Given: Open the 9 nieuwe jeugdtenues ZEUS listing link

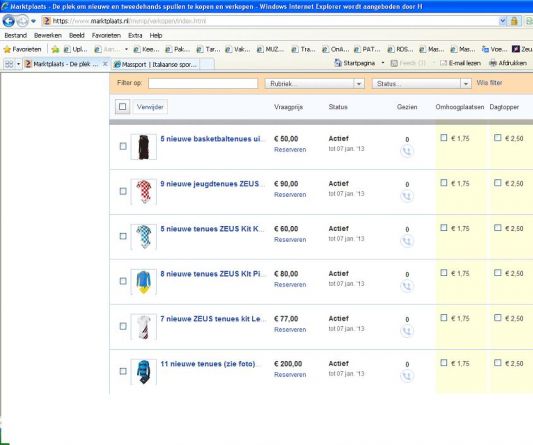Looking at the screenshot, I should 211,184.
